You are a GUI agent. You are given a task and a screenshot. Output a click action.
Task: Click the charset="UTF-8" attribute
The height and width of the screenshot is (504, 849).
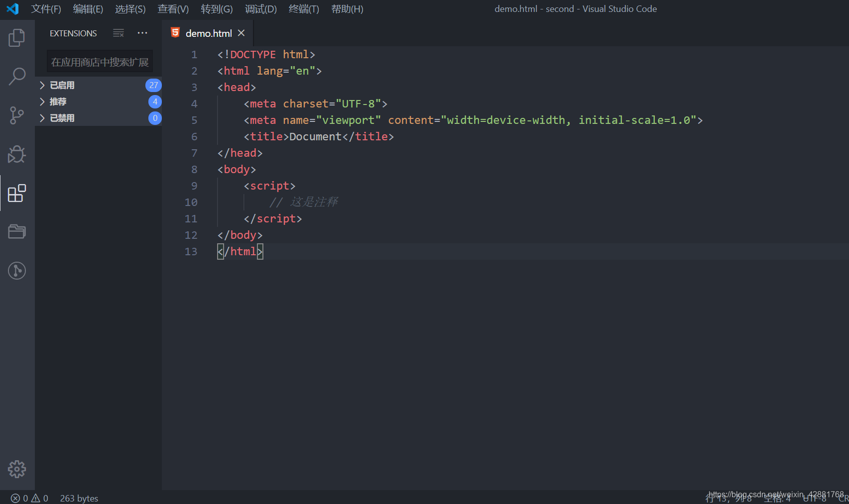click(x=332, y=104)
